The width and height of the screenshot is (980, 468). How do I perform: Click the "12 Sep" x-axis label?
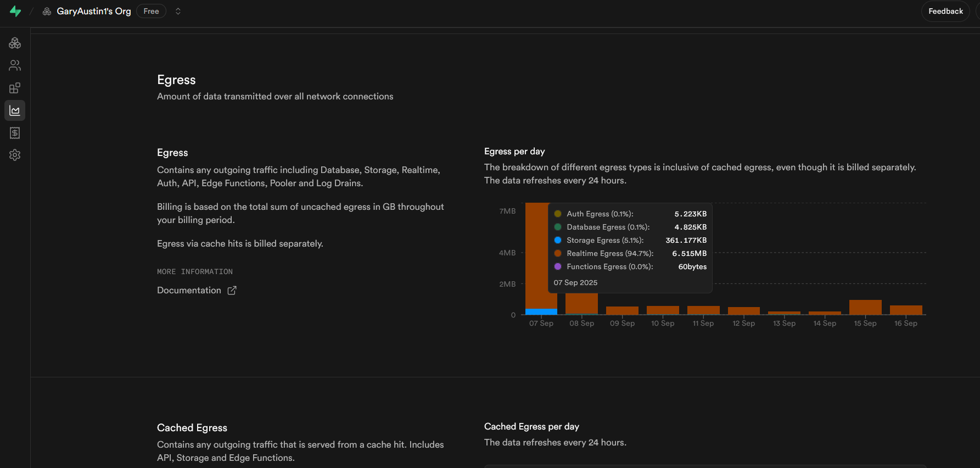pyautogui.click(x=744, y=323)
